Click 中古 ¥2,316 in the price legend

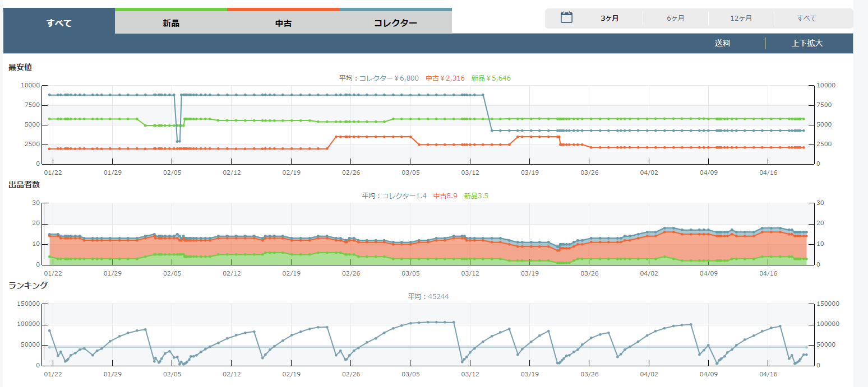pyautogui.click(x=445, y=78)
